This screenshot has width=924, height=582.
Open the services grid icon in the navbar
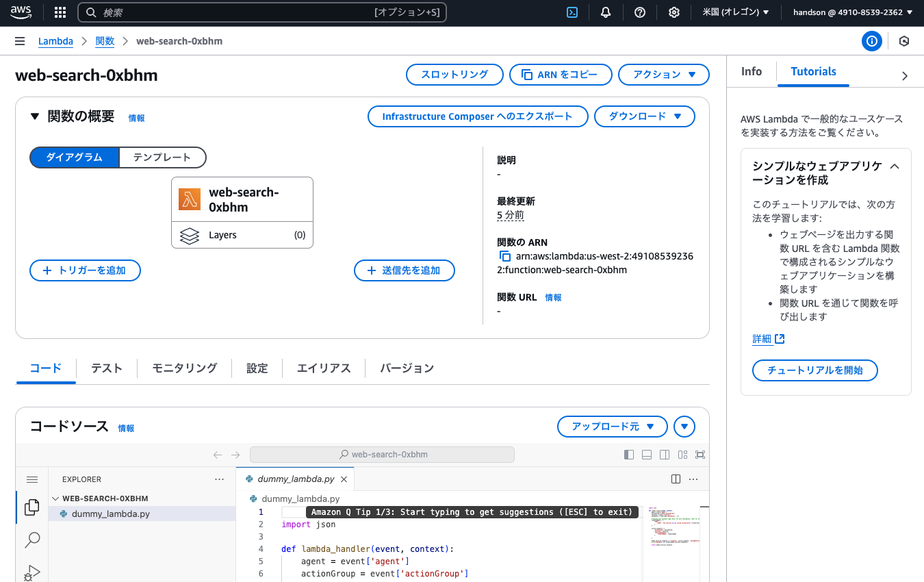[x=60, y=12]
